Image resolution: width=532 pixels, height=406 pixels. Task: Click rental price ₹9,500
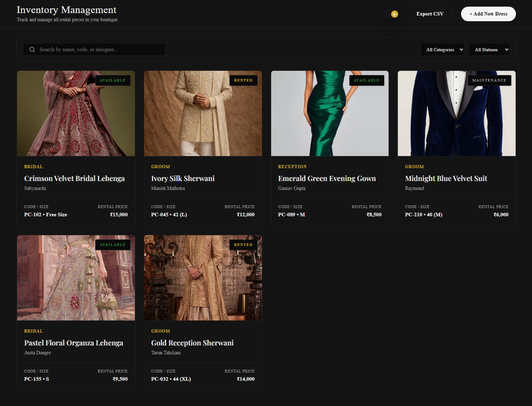(120, 379)
